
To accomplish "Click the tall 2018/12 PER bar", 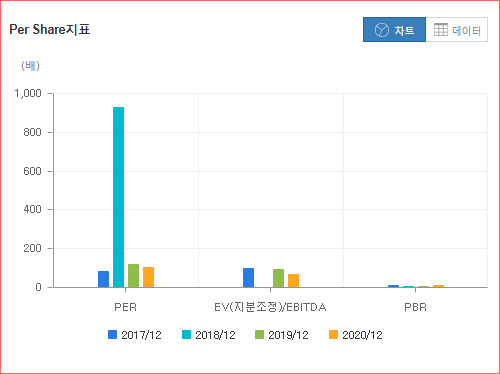I will pyautogui.click(x=118, y=197).
